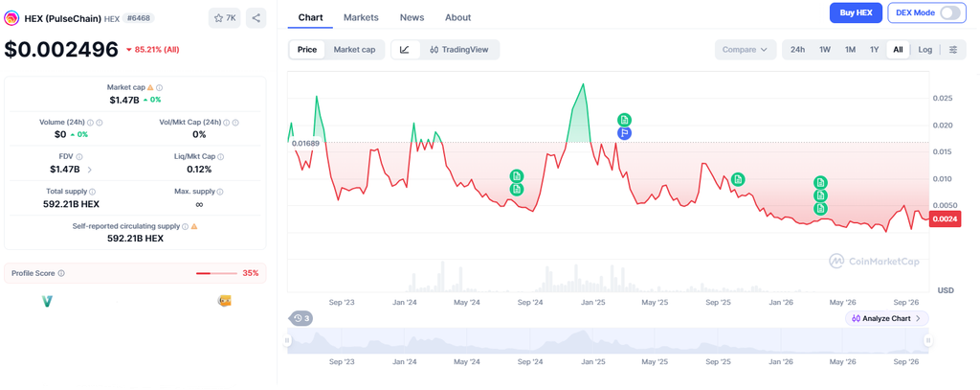Open the share icon button
Screen dimensions: 980x390
tap(256, 18)
